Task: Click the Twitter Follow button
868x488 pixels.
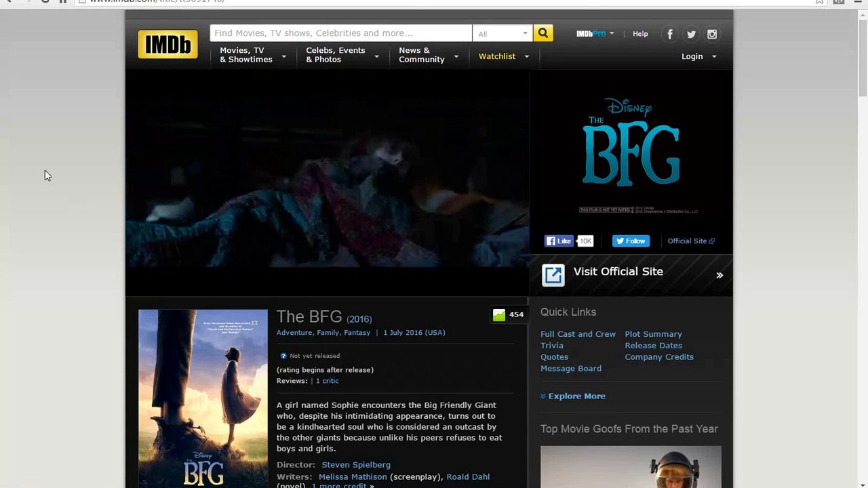Action: click(x=631, y=241)
